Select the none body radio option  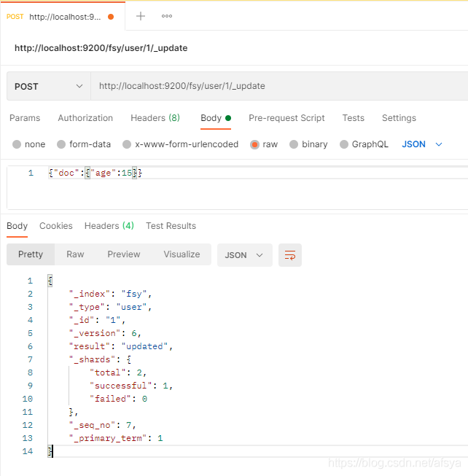point(17,144)
